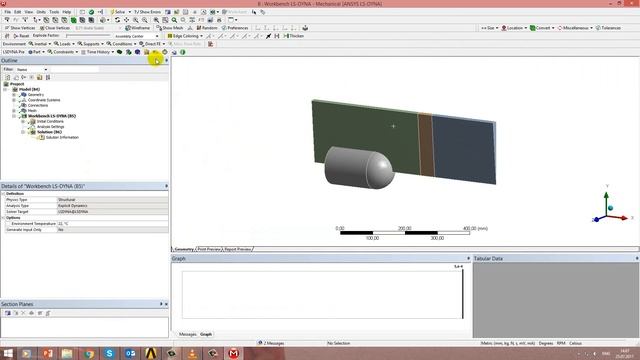This screenshot has height=360, width=640.
Task: Click Show Errors in the toolbar
Action: (x=147, y=12)
